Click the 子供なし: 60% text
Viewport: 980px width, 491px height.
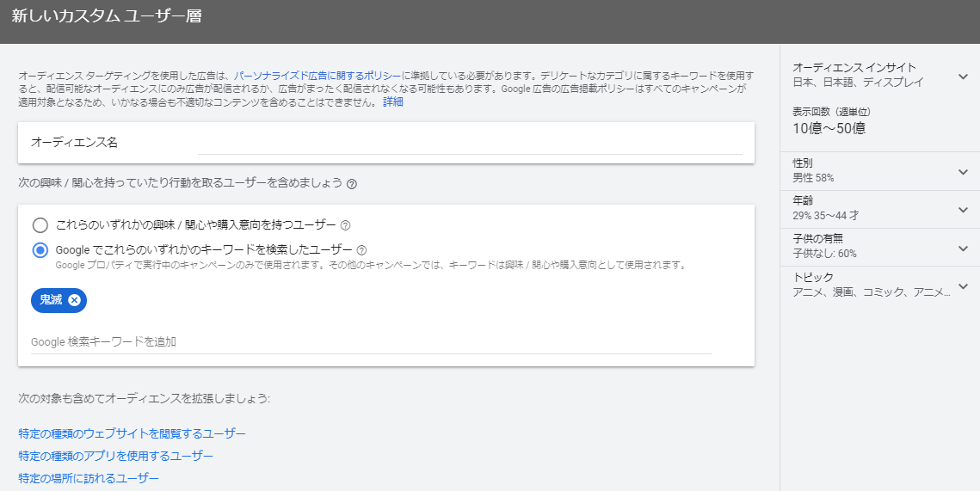tap(824, 254)
